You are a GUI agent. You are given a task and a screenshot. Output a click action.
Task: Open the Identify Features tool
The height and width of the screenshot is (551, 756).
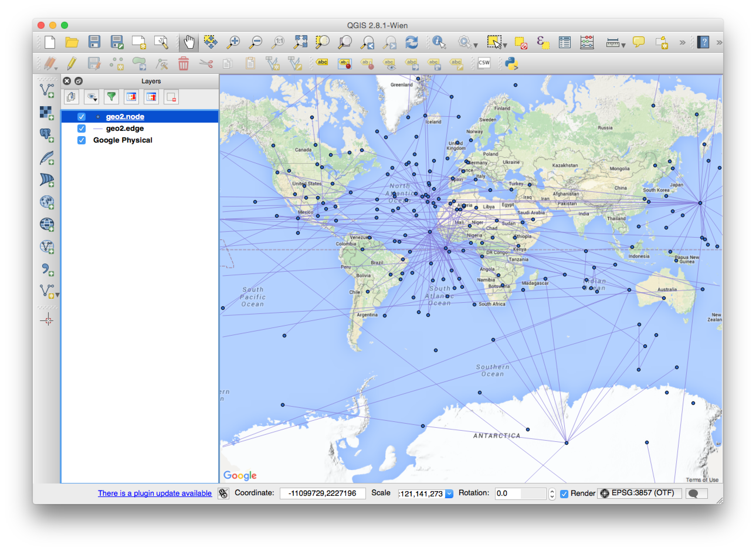point(439,42)
